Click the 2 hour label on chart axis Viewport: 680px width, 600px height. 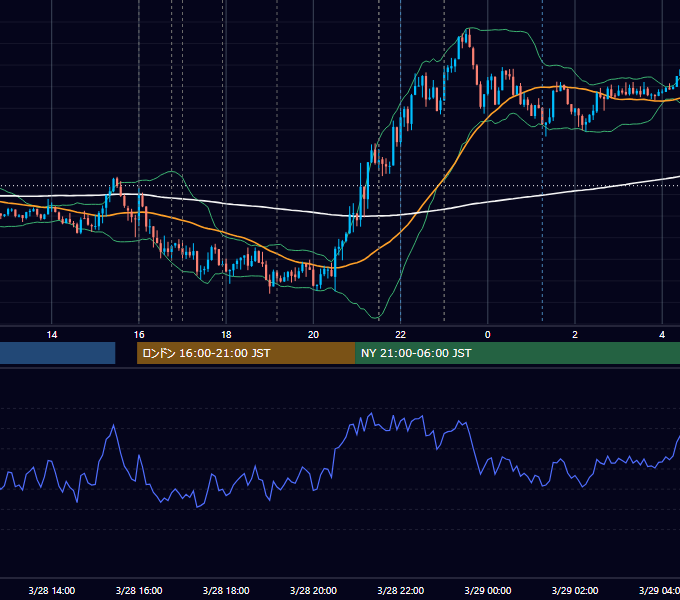pyautogui.click(x=575, y=335)
